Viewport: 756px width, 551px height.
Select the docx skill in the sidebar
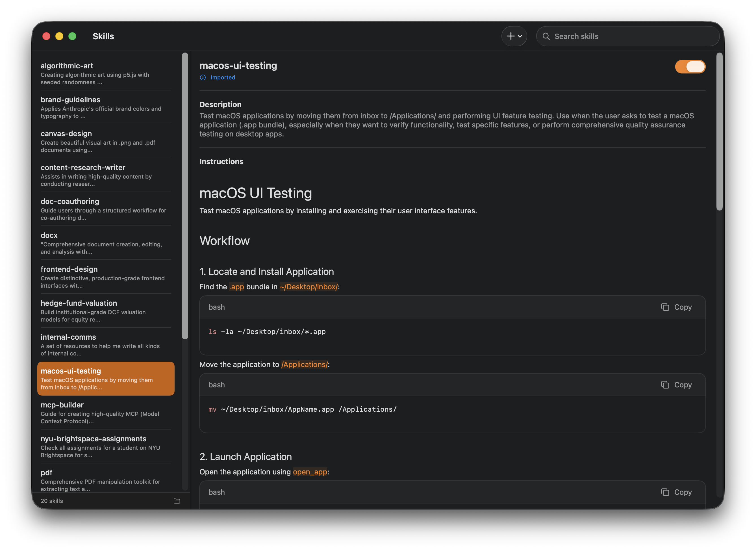(100, 243)
